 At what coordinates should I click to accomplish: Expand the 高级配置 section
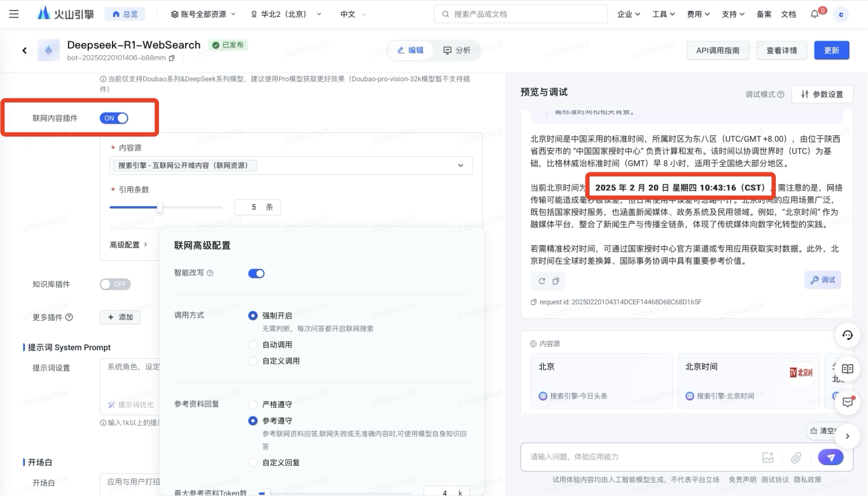(x=128, y=245)
